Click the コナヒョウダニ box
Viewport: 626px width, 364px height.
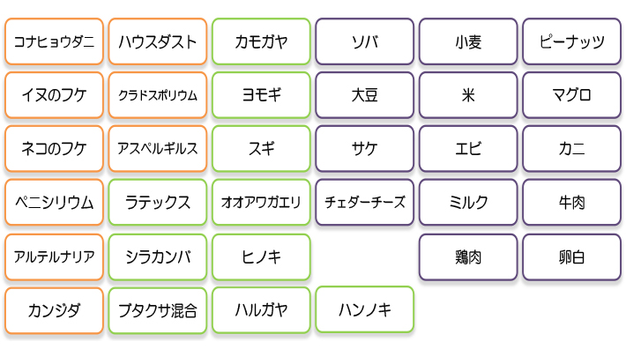tap(55, 41)
